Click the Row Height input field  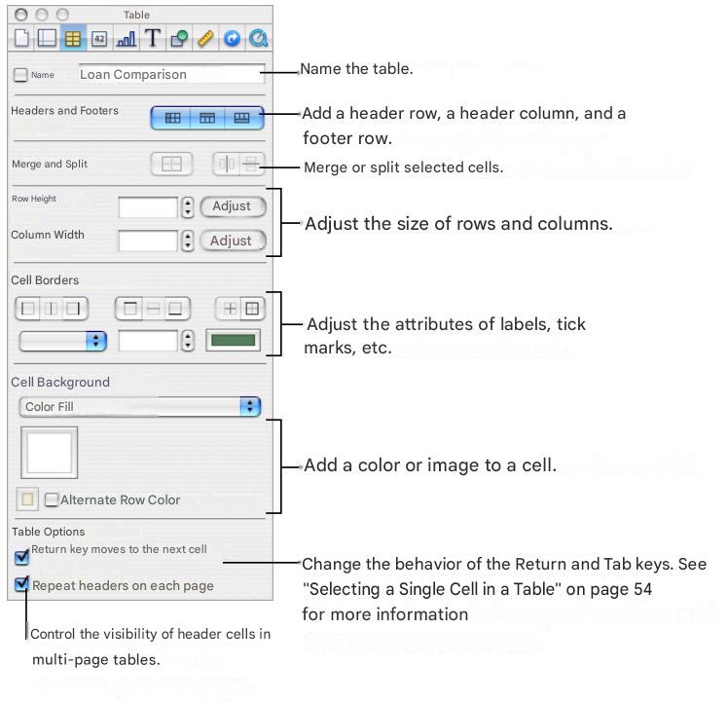pos(148,207)
